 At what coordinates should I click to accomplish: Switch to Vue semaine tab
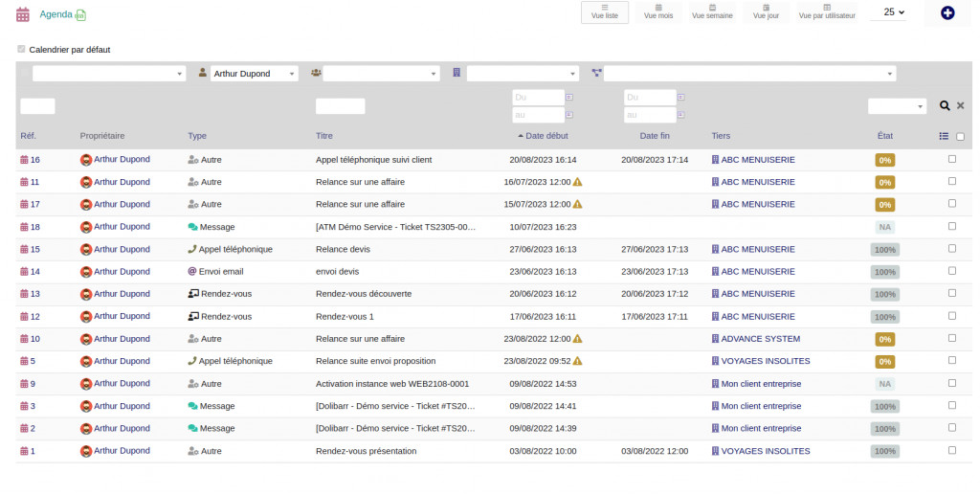[712, 12]
